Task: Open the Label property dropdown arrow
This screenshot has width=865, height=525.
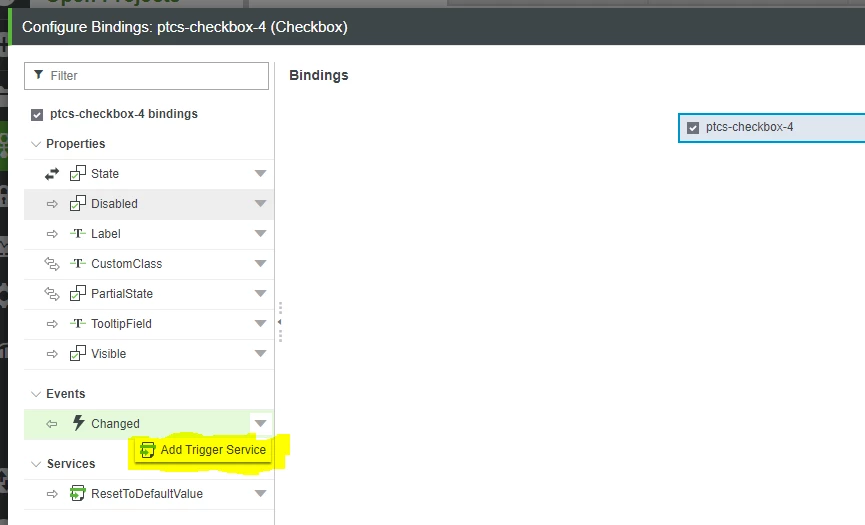Action: [260, 233]
